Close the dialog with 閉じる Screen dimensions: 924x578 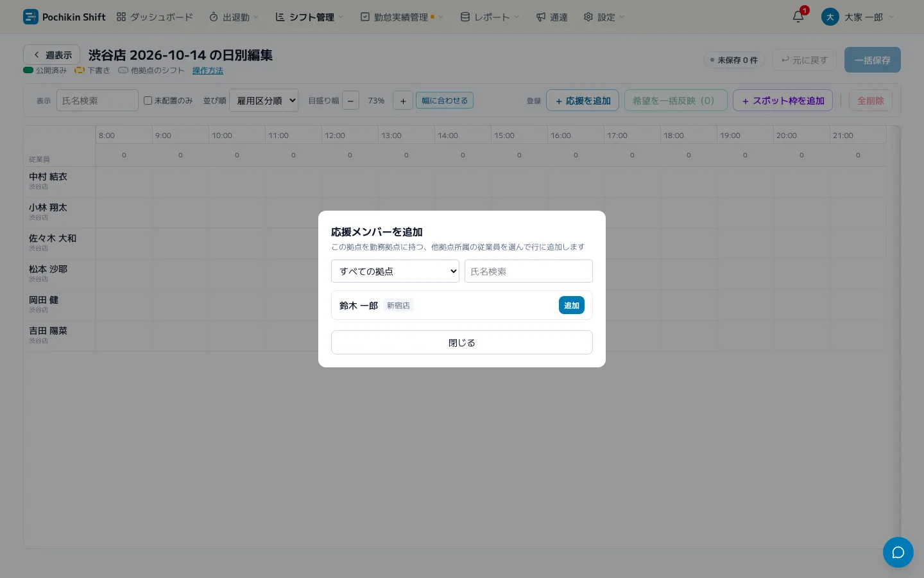point(462,342)
